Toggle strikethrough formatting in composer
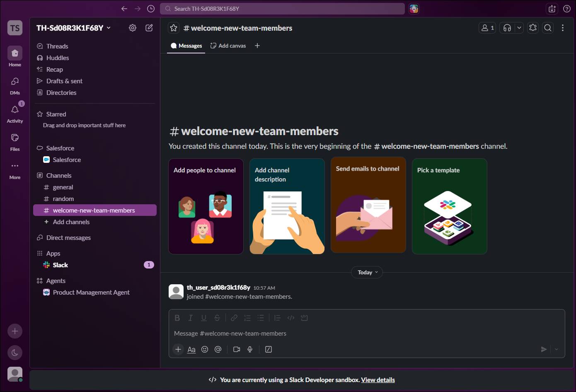The image size is (576, 392). 217,318
